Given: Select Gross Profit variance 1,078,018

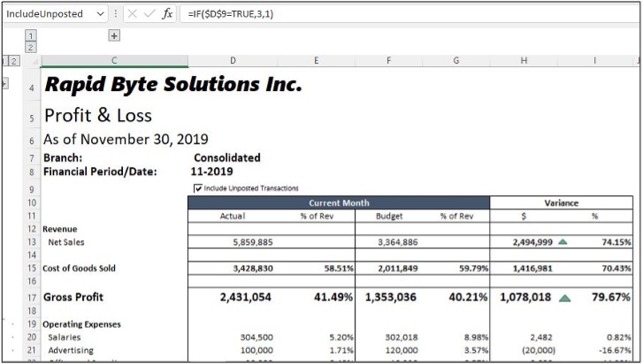Looking at the screenshot, I should click(525, 298).
